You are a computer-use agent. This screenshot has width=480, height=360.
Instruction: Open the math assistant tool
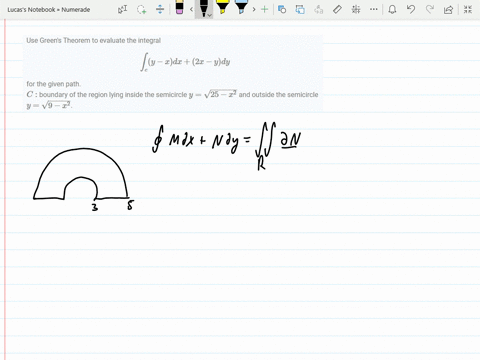tap(356, 9)
